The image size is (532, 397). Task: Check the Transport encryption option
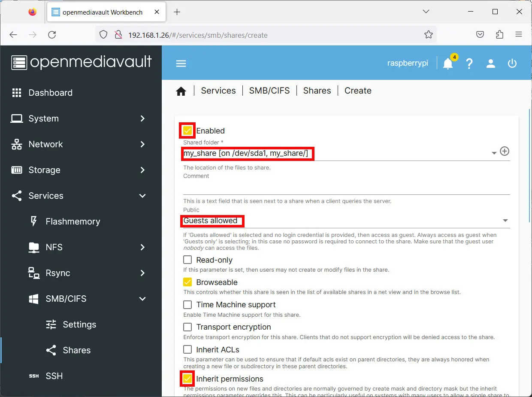187,327
